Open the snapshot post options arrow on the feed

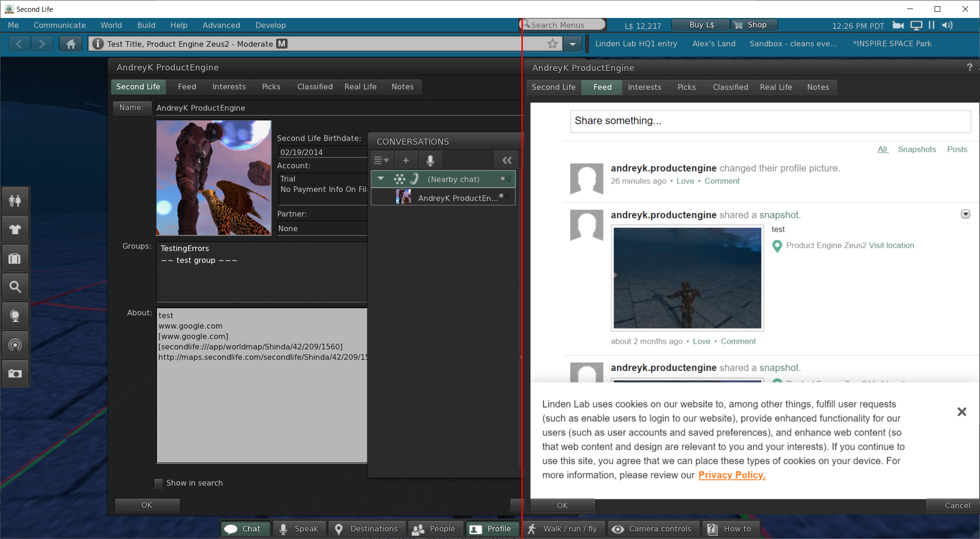[965, 214]
